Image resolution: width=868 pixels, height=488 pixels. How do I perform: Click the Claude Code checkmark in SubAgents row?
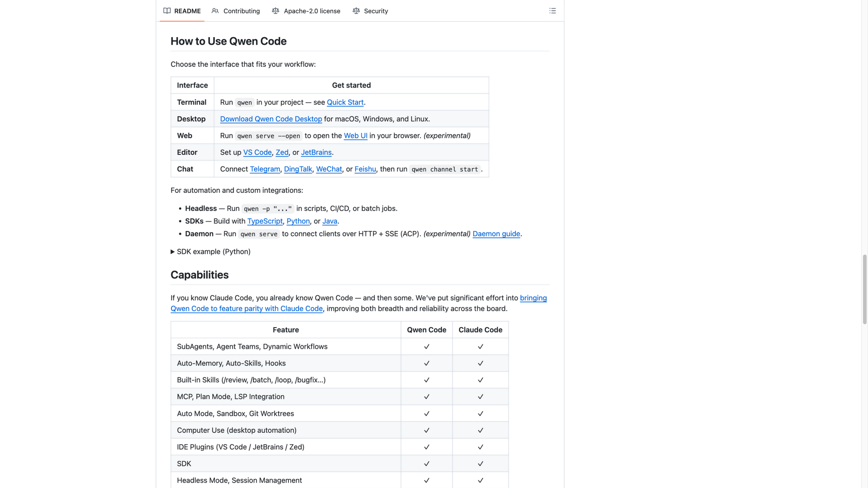480,347
